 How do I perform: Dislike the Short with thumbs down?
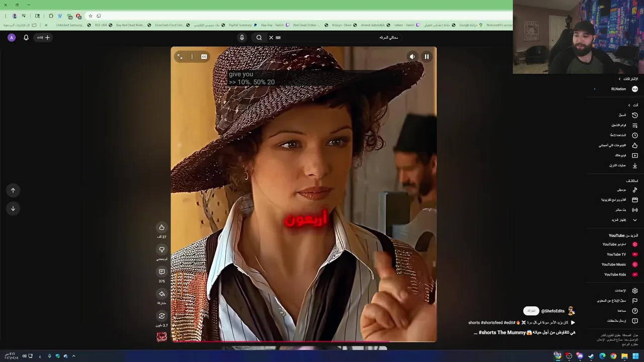pyautogui.click(x=162, y=249)
